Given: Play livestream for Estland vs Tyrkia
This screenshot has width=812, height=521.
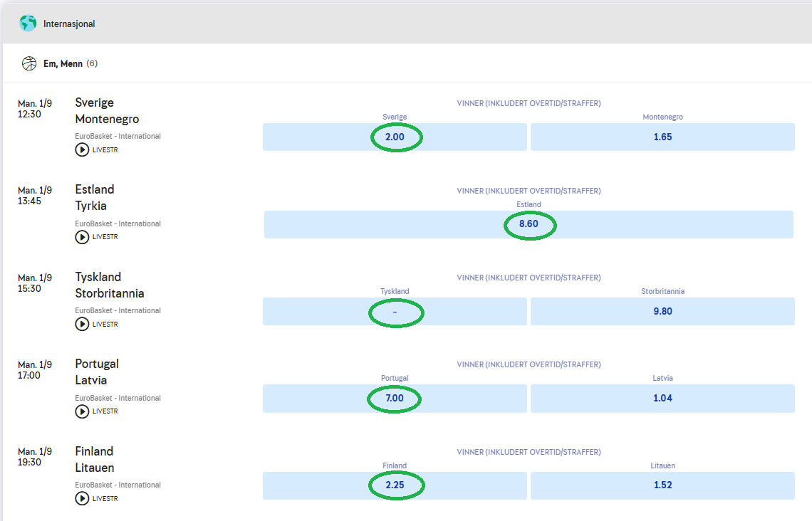Looking at the screenshot, I should click(x=83, y=237).
